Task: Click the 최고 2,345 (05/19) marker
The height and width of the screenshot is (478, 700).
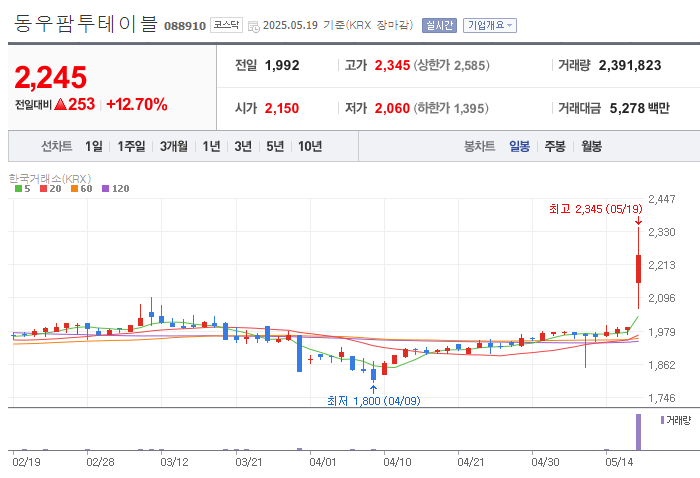Action: tap(596, 209)
